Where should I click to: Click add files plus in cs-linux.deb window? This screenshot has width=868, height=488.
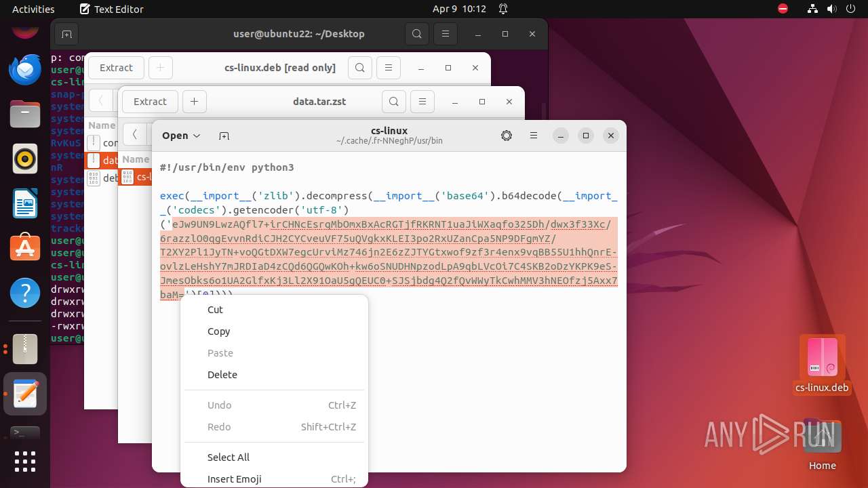160,68
